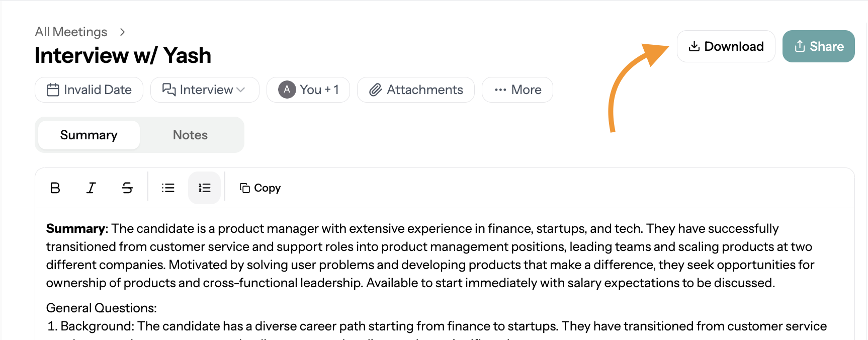
Task: Share this meeting
Action: 818,46
